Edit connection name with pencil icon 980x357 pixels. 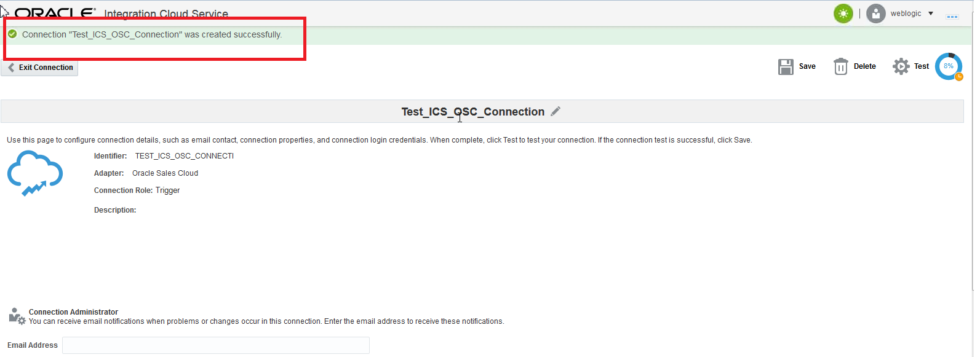click(x=556, y=111)
